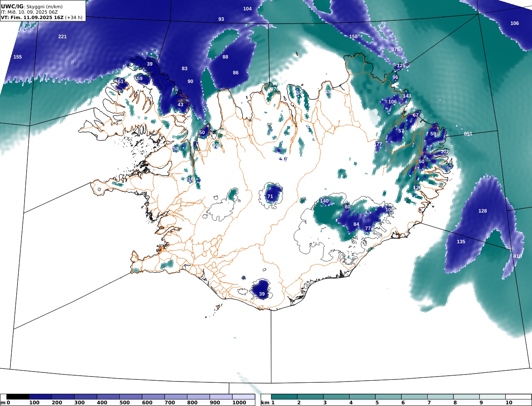Click the "IT: Mið. 10. 09. 2025 06Z" line
The width and height of the screenshot is (532, 406).
tap(29, 12)
